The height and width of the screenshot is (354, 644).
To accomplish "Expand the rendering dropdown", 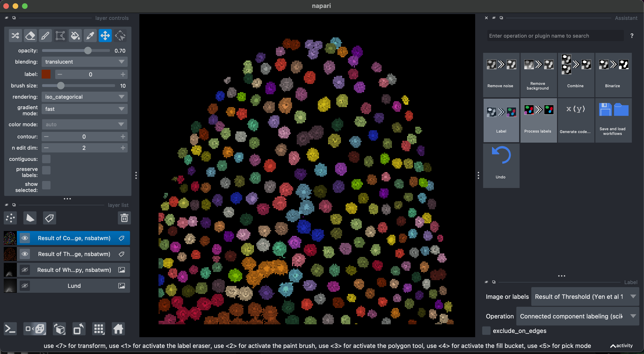I will click(x=84, y=97).
